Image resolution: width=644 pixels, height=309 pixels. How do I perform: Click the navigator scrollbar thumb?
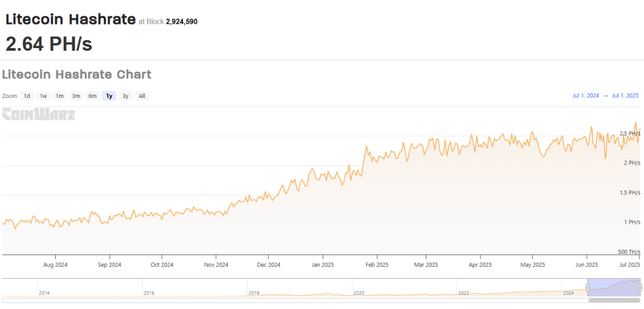point(614,300)
